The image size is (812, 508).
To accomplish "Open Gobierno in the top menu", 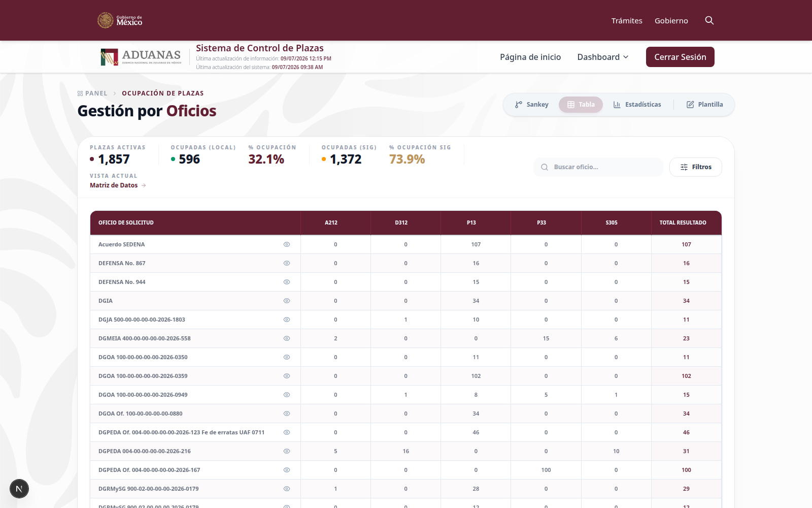I will click(x=671, y=21).
